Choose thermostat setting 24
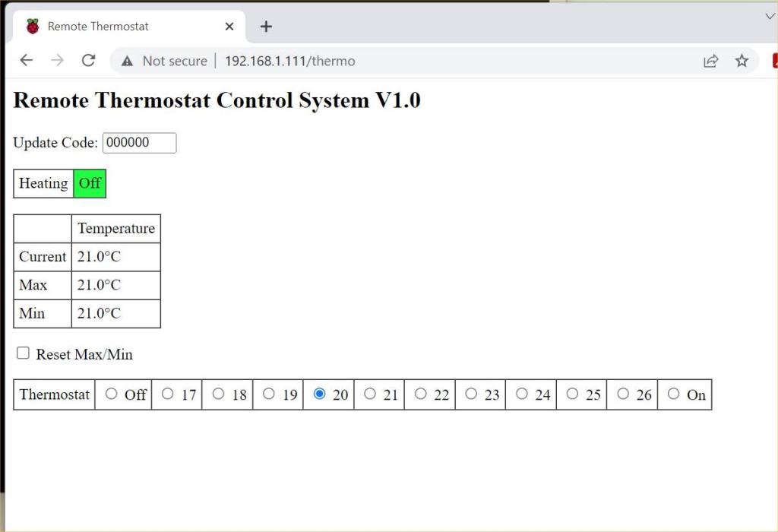Screen dimensions: 778x532 click(522, 394)
